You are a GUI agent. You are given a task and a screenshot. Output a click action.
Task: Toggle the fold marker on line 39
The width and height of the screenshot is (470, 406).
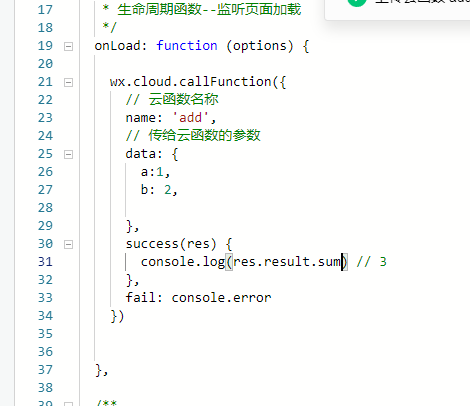pos(68,404)
